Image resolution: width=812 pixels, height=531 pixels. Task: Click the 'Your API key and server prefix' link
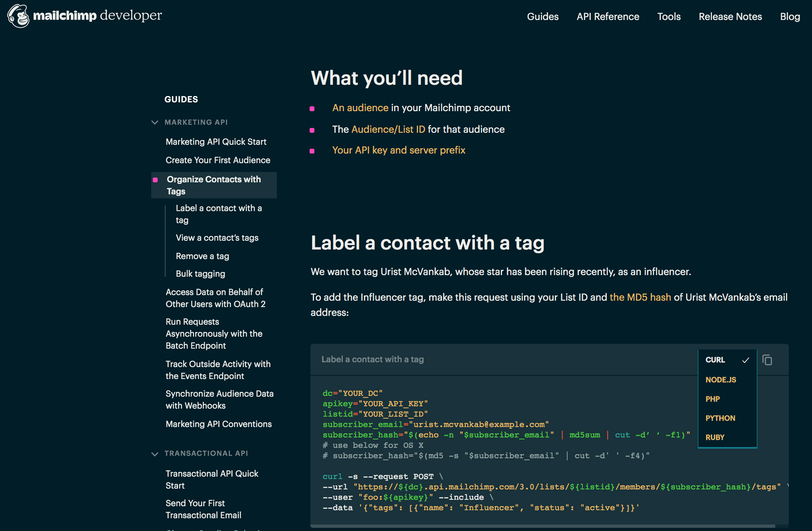tap(398, 150)
